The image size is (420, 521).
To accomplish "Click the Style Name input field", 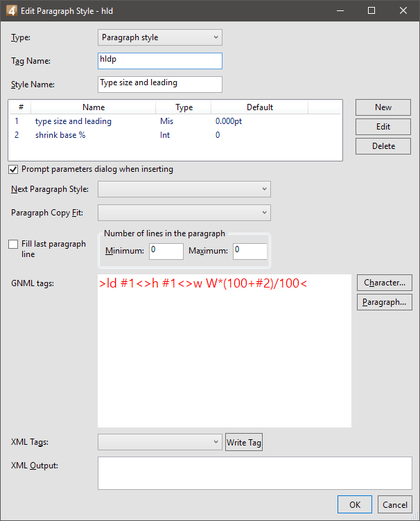I will (160, 85).
